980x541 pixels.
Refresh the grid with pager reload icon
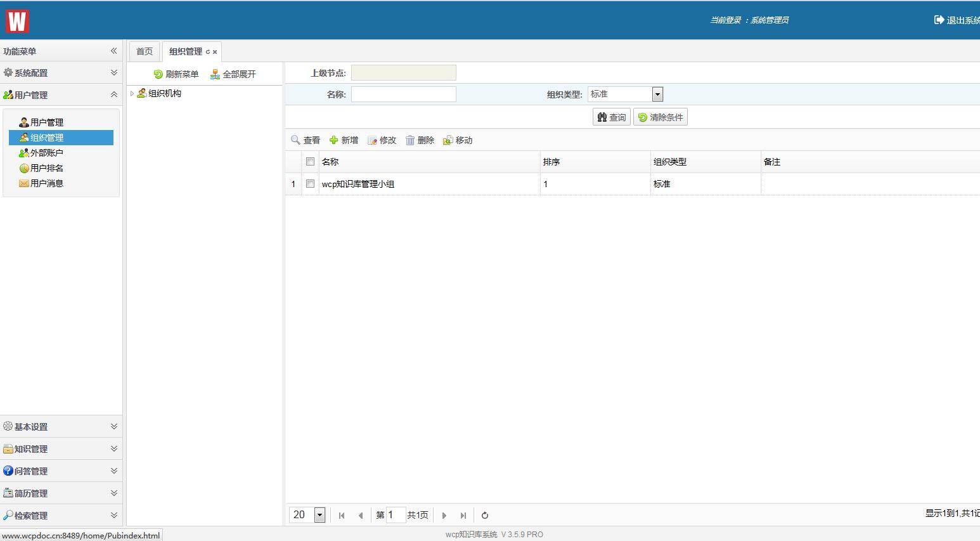click(x=485, y=516)
